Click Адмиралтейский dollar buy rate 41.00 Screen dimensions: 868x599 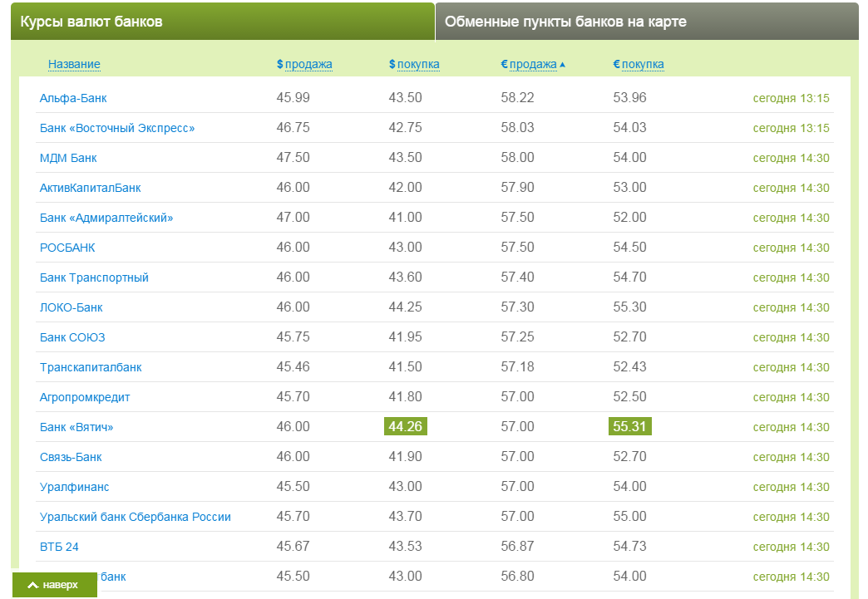tap(405, 218)
